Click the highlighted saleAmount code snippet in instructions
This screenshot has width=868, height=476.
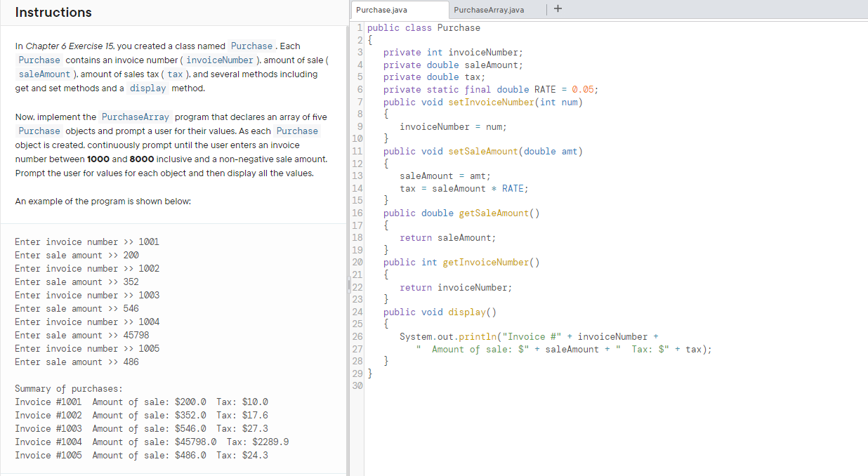(44, 74)
